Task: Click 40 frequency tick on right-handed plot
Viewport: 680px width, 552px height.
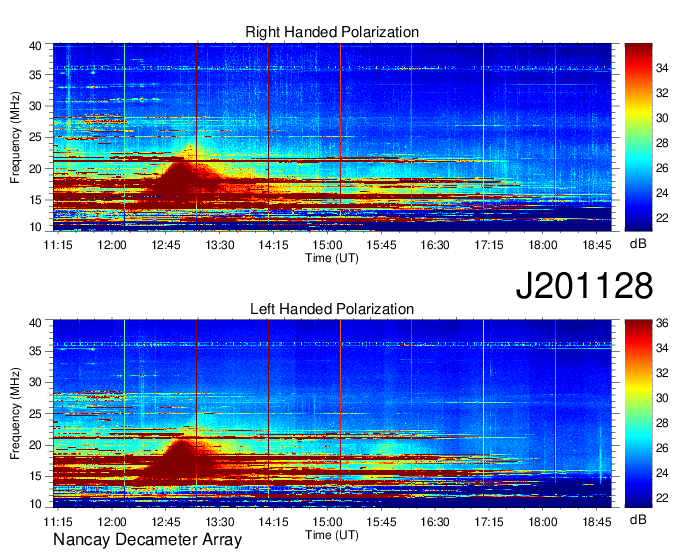Action: click(35, 46)
